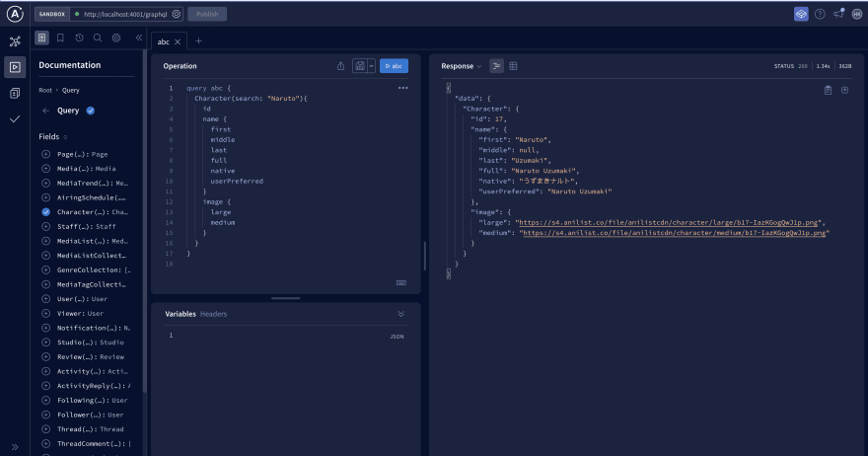Open the Thread field documentation
Viewport: 868px width, 456px height.
90,428
